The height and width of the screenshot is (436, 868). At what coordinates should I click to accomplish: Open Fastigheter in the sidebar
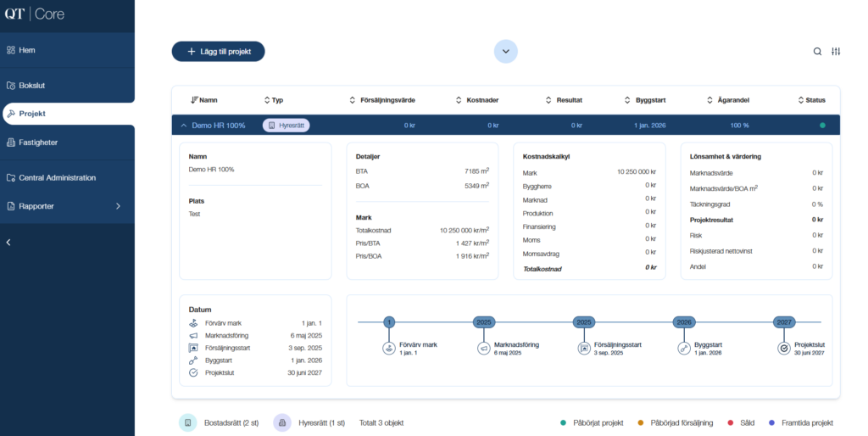click(x=38, y=143)
